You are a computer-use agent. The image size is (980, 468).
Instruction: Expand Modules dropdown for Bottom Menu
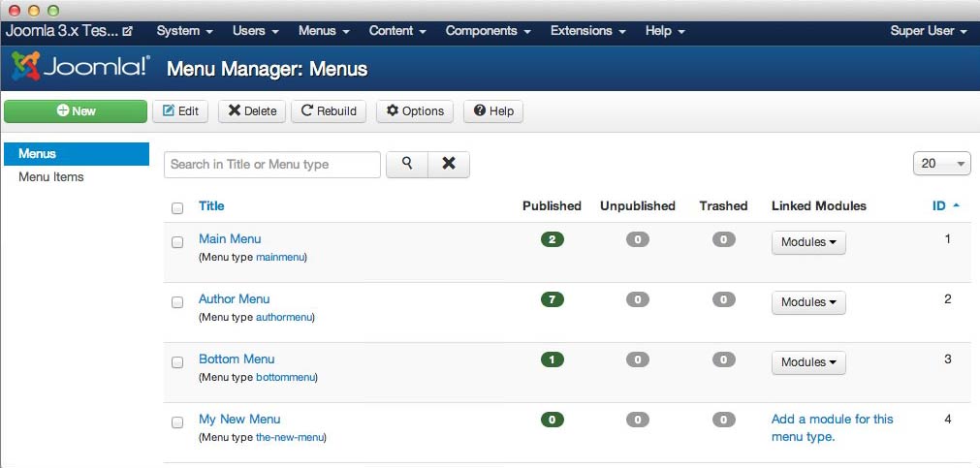point(808,362)
